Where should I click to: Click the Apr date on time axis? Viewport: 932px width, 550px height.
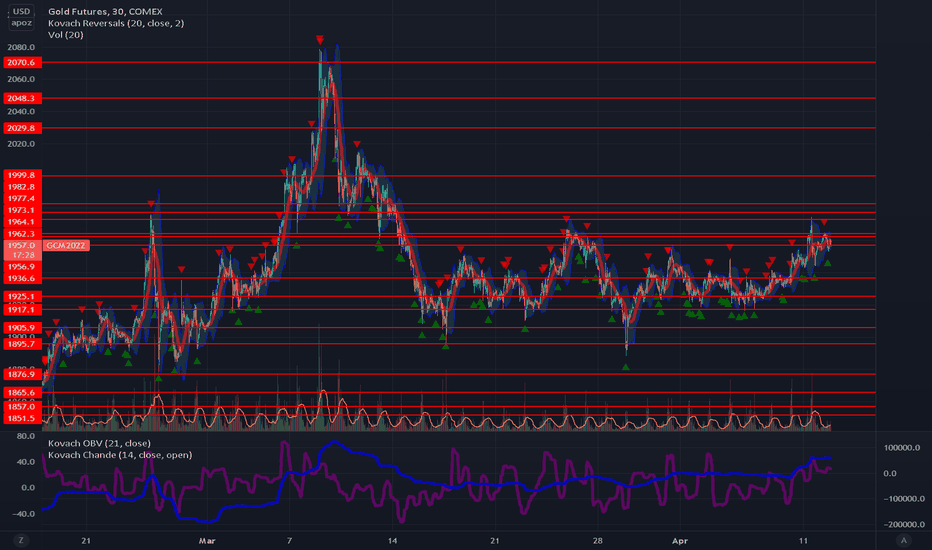[x=679, y=540]
